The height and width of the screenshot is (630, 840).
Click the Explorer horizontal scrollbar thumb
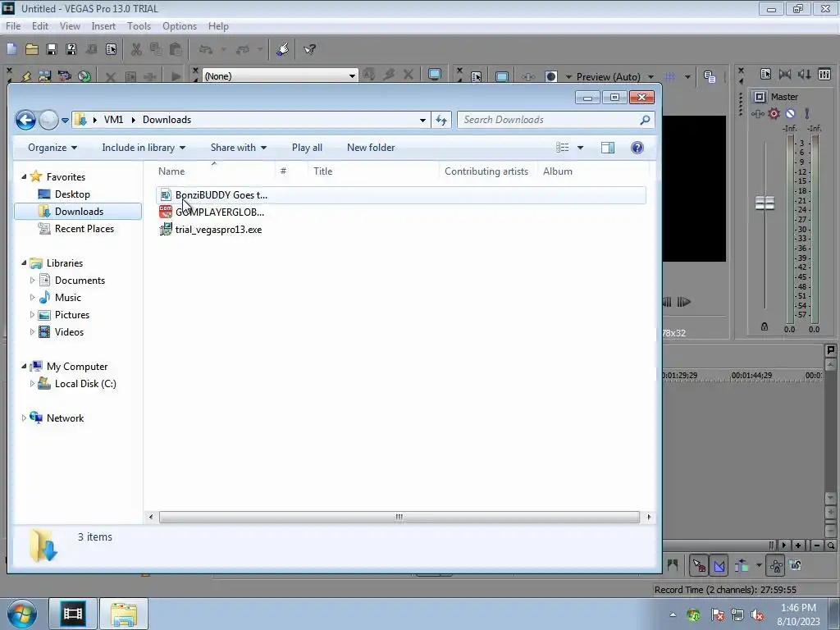point(399,517)
